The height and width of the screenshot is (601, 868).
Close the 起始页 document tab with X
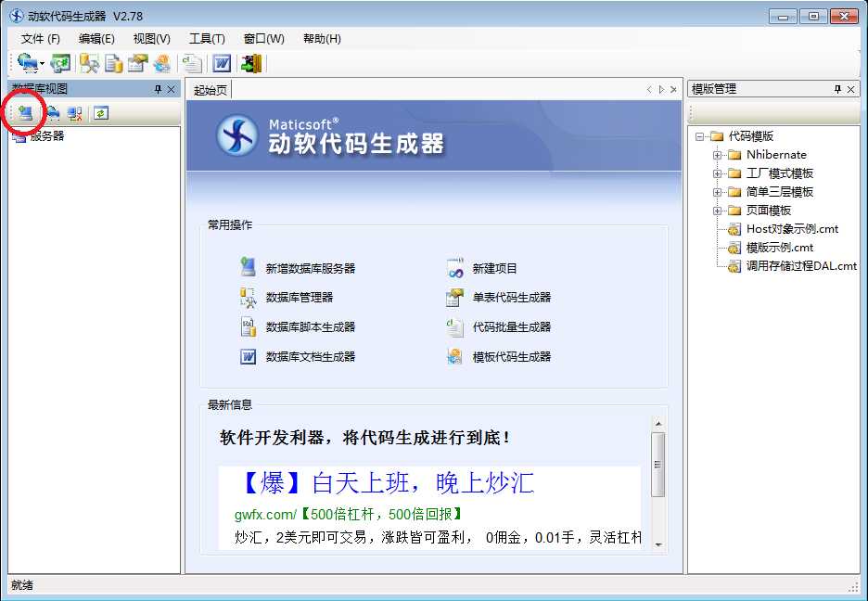673,90
